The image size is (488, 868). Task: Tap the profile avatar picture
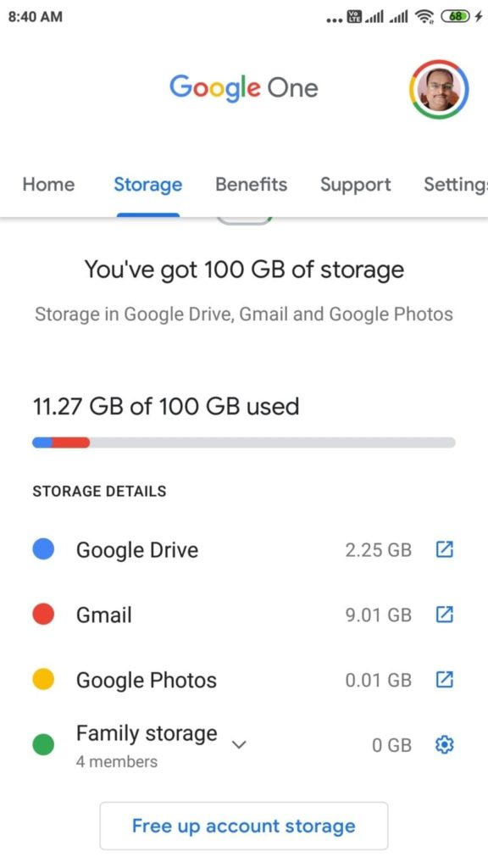439,89
